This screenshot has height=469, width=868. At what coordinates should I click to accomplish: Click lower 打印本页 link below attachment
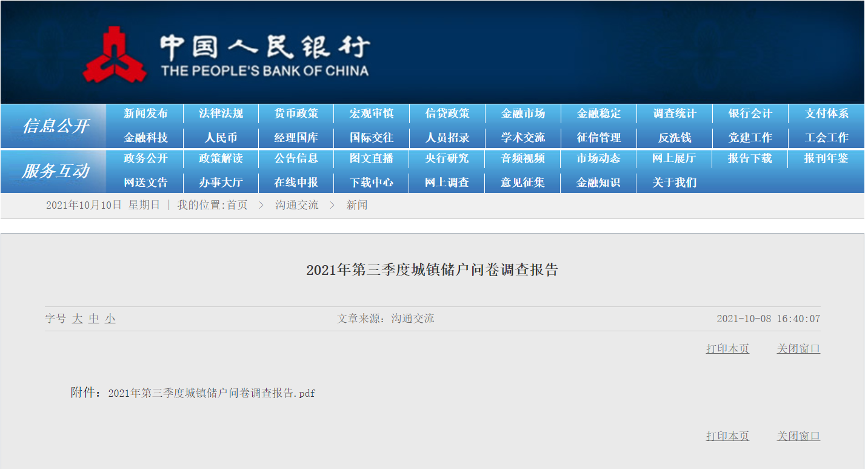coord(727,436)
